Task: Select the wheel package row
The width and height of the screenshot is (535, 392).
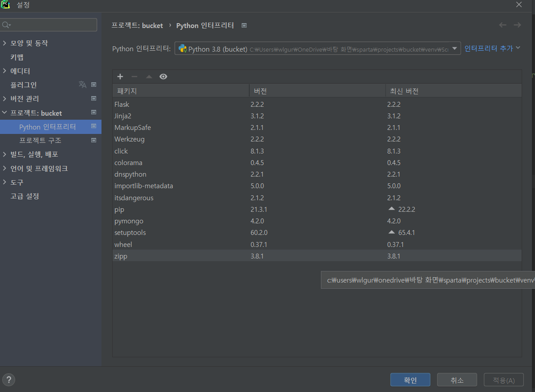Action: coord(317,244)
